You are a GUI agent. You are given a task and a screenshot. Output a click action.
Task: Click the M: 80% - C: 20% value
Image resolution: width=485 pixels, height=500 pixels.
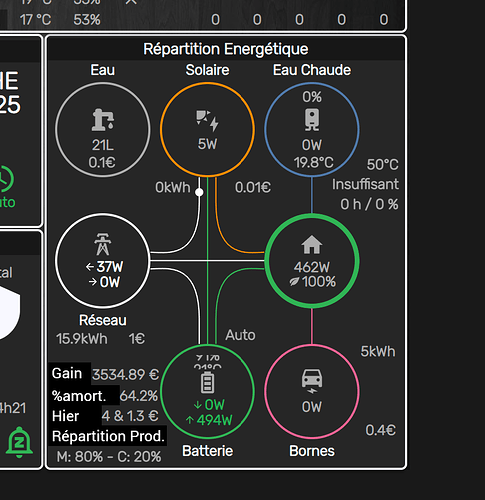click(109, 457)
